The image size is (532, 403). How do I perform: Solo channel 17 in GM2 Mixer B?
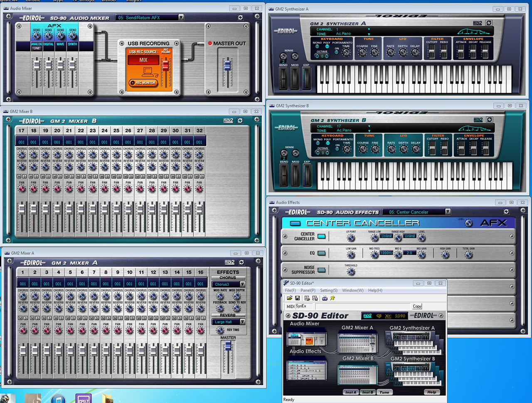point(24,177)
